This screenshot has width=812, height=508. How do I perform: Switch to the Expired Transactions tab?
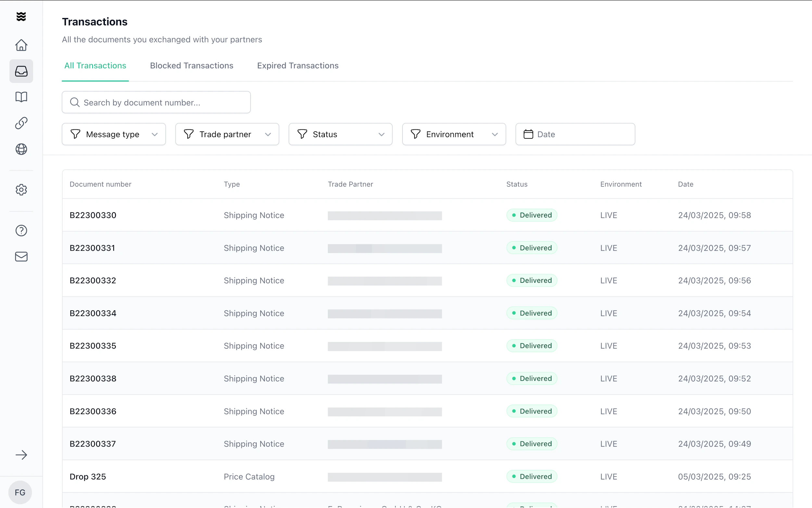coord(298,66)
